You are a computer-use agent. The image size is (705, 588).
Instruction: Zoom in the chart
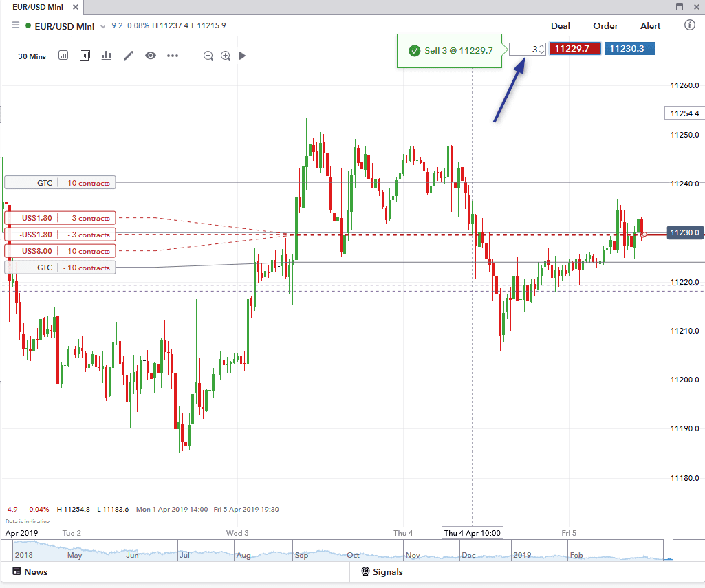(x=226, y=56)
